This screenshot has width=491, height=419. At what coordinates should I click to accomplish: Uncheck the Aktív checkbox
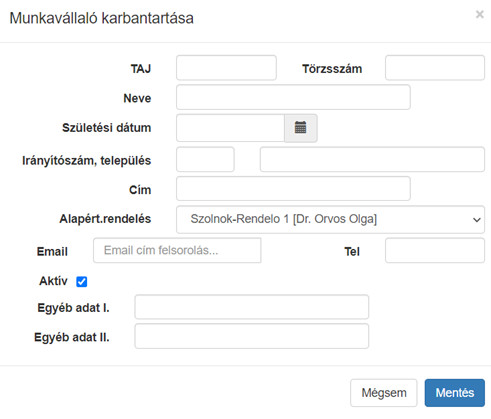coord(82,282)
